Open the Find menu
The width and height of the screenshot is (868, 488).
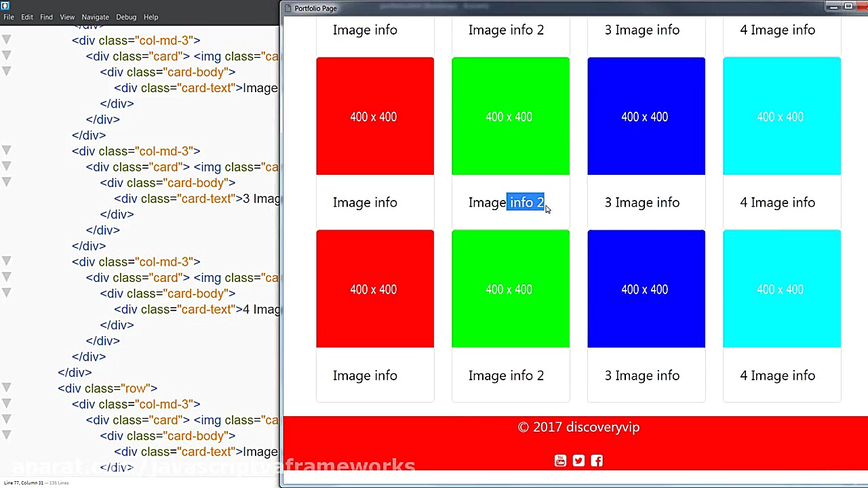coord(45,17)
